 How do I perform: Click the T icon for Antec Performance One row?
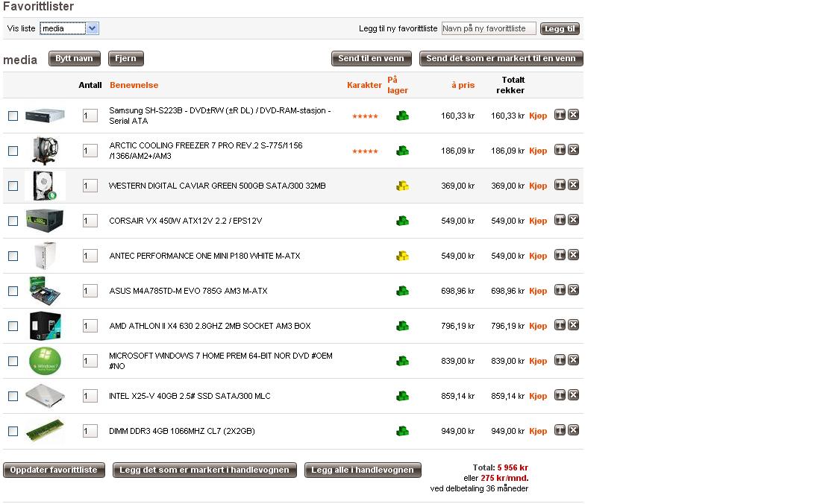point(560,255)
